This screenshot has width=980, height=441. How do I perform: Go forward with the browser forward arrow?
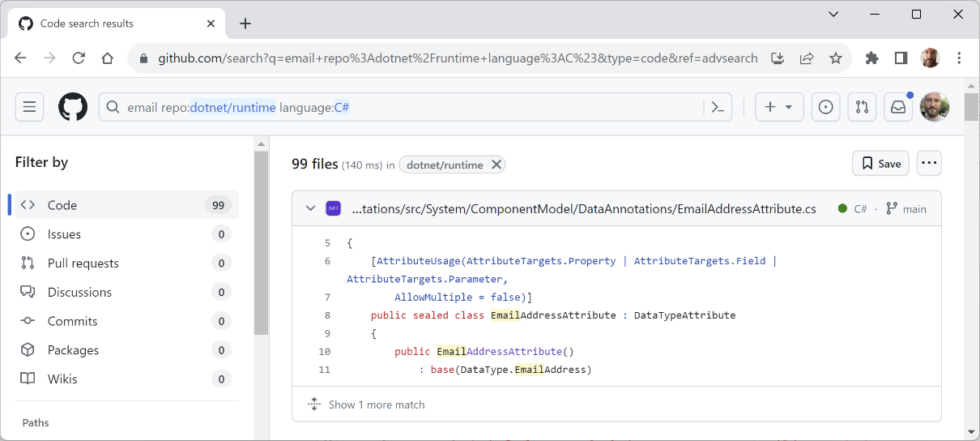point(49,58)
